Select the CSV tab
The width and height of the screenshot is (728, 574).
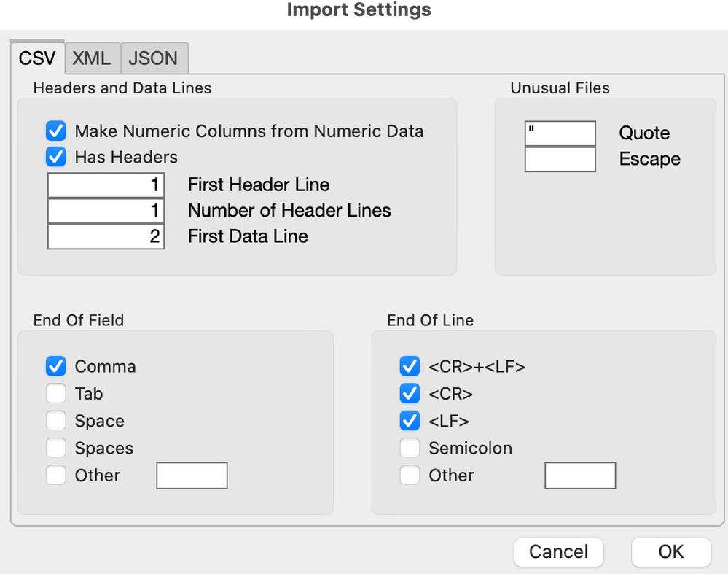pos(37,58)
